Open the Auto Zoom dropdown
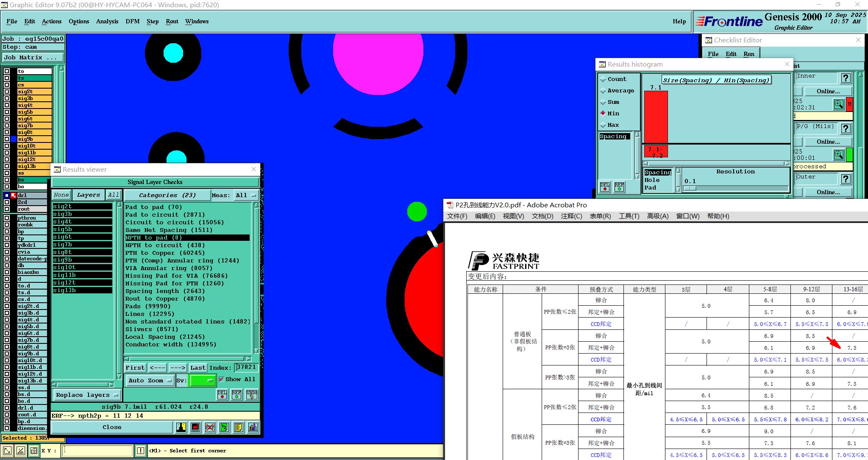The height and width of the screenshot is (460, 868). tap(150, 381)
